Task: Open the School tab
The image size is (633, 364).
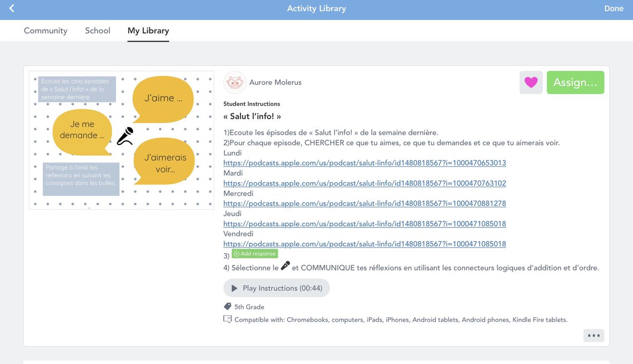Action: (98, 31)
